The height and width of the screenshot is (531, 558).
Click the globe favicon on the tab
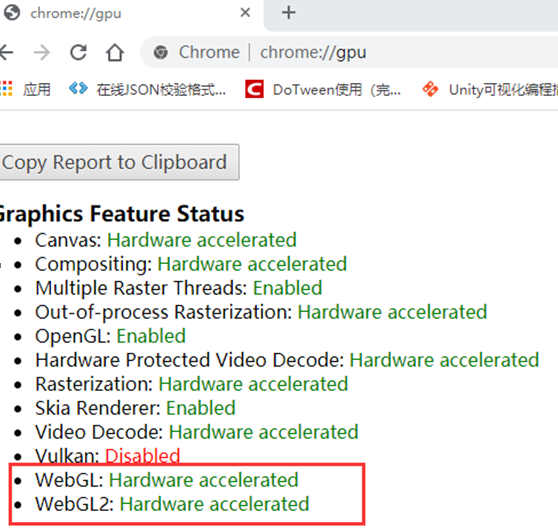coord(12,13)
